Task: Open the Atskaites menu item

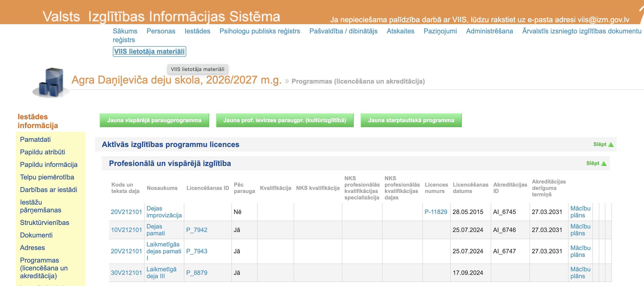Action: click(x=400, y=31)
